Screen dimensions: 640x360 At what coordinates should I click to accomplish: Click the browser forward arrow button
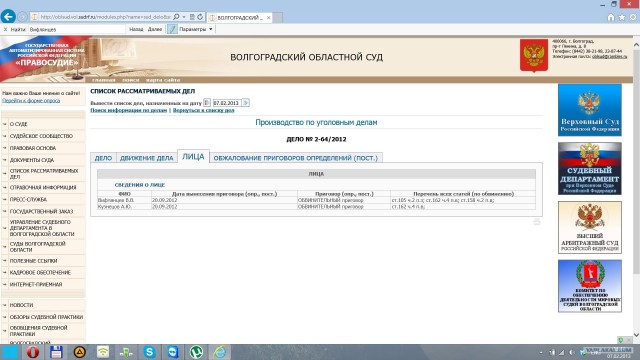pos(22,17)
